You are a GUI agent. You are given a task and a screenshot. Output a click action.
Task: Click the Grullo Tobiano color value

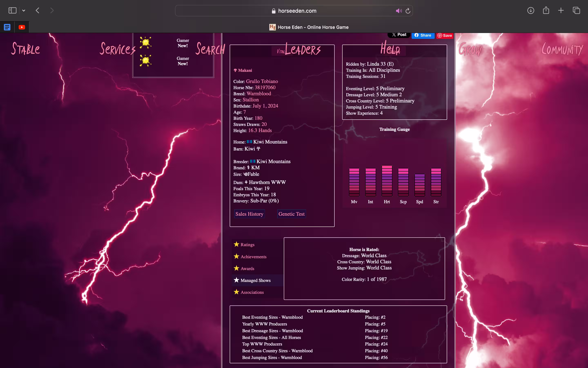[262, 82]
